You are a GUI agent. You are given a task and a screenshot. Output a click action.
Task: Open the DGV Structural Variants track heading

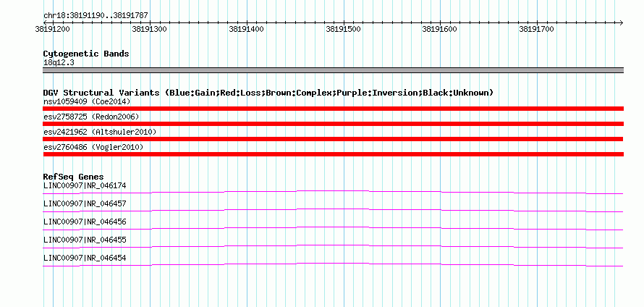tap(268, 93)
